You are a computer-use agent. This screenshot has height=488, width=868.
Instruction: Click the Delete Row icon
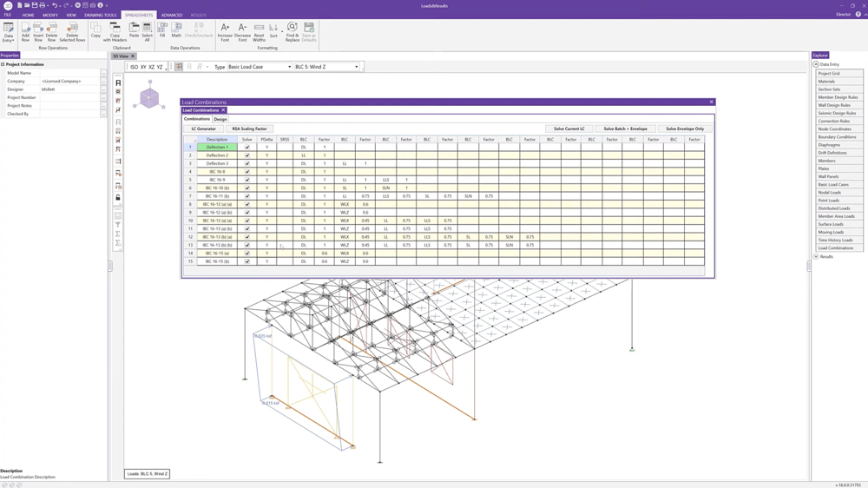coord(51,31)
